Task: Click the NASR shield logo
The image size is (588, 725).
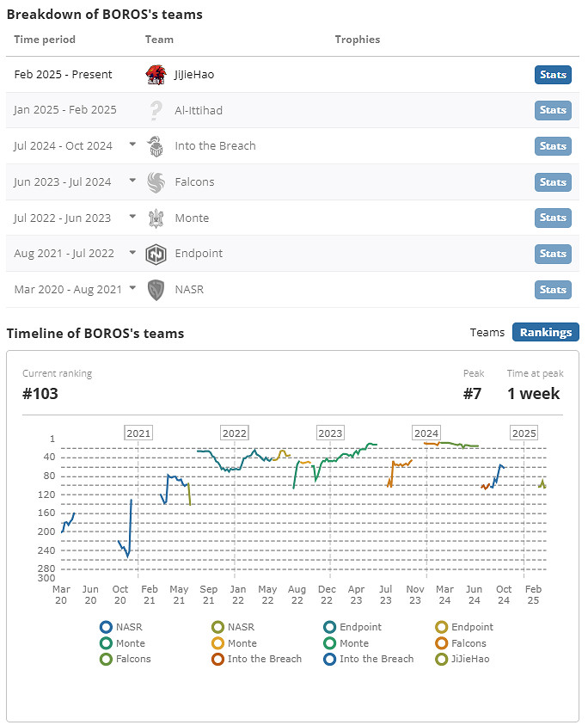Action: tap(155, 290)
